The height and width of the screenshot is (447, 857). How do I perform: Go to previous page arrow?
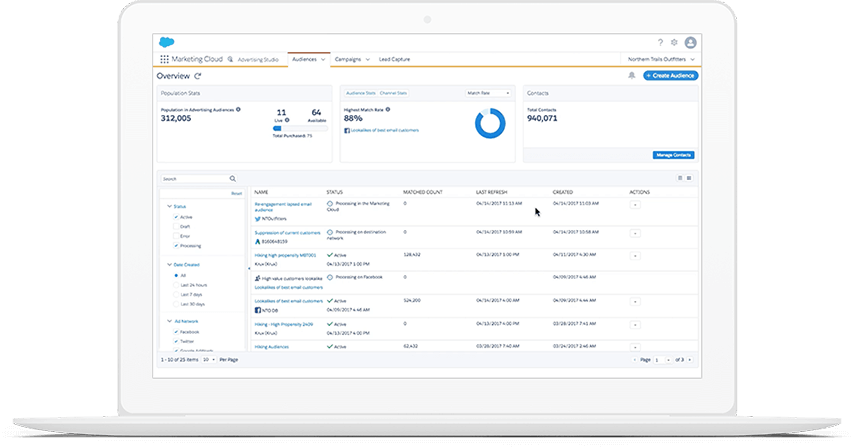tap(635, 360)
